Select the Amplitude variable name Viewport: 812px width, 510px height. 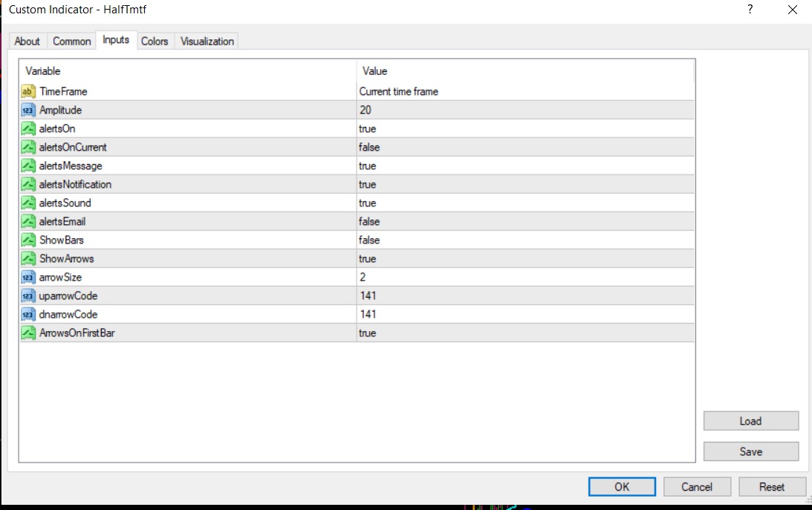click(61, 110)
